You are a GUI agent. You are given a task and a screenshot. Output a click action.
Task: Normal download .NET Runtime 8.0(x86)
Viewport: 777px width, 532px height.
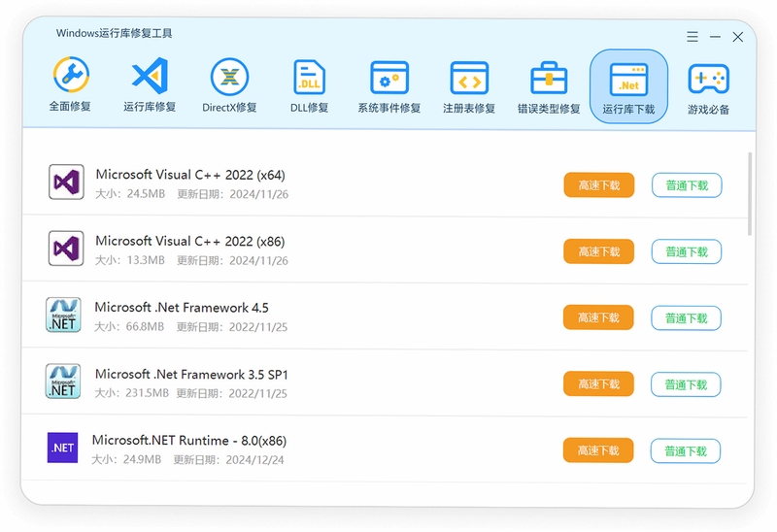pyautogui.click(x=686, y=450)
